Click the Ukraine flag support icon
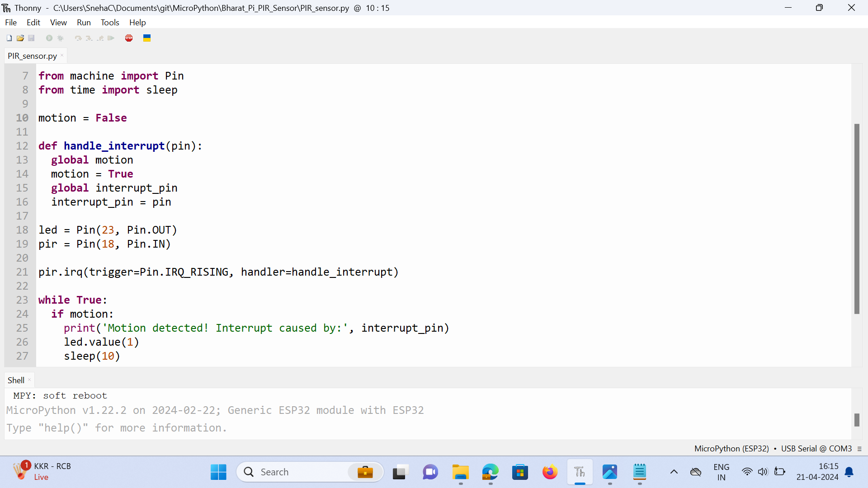 coord(147,38)
